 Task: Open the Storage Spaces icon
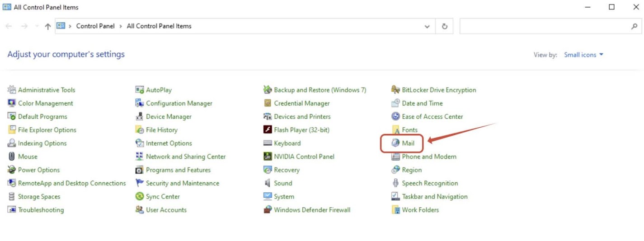(12, 196)
